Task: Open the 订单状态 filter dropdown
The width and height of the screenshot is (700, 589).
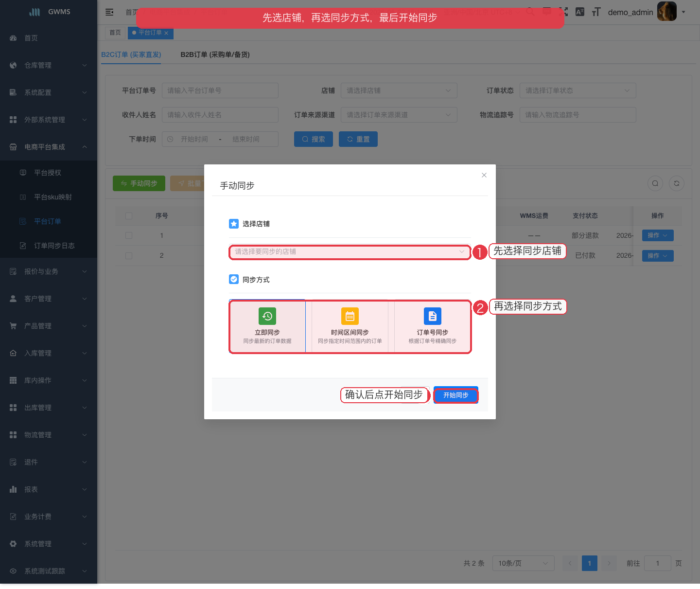Action: 578,90
